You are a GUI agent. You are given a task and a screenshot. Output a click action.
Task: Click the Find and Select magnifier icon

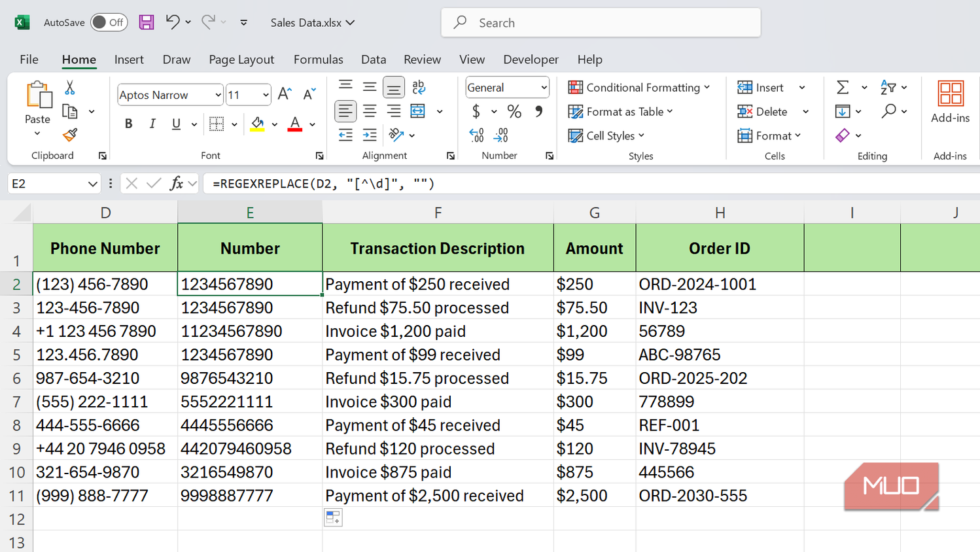tap(888, 111)
